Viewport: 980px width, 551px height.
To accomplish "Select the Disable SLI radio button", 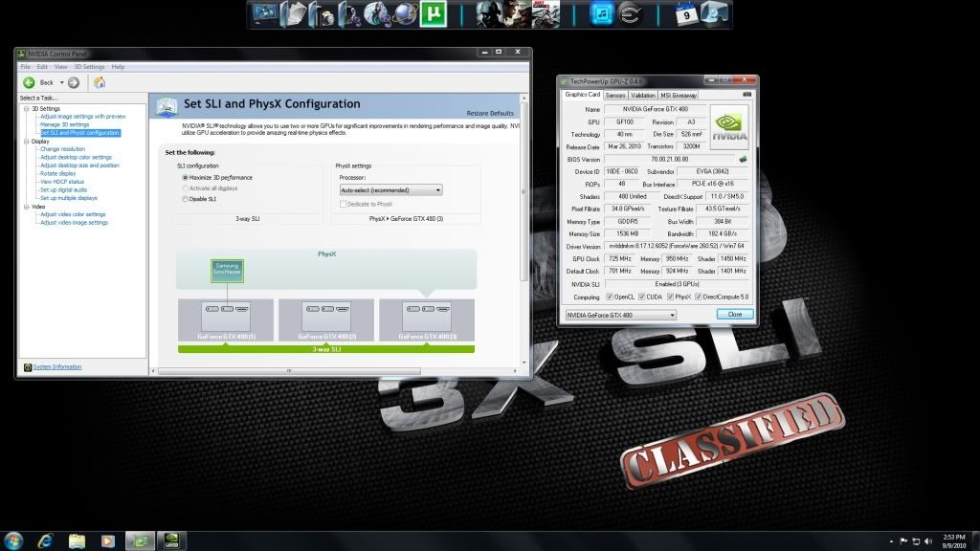I will click(185, 199).
